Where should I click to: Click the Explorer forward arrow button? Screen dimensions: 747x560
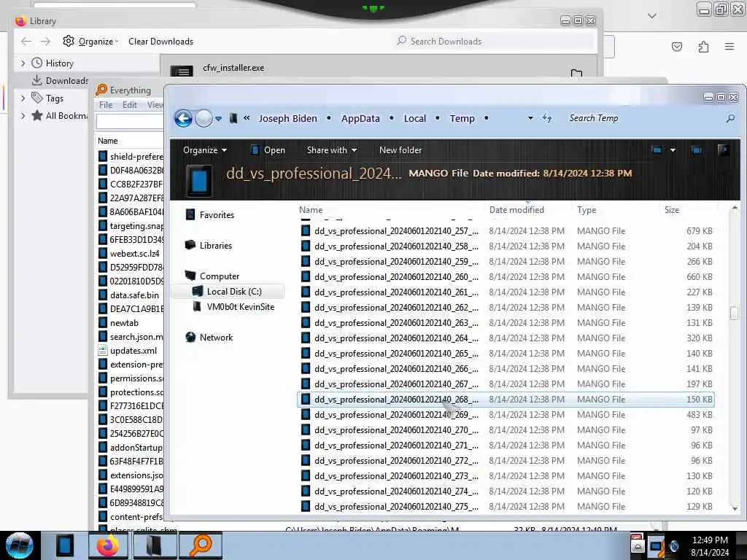pos(204,119)
